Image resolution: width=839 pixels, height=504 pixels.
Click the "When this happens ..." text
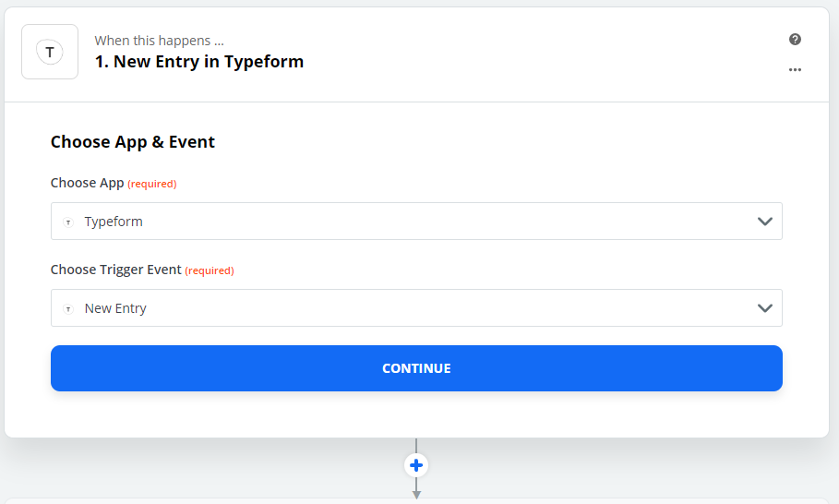pos(159,41)
